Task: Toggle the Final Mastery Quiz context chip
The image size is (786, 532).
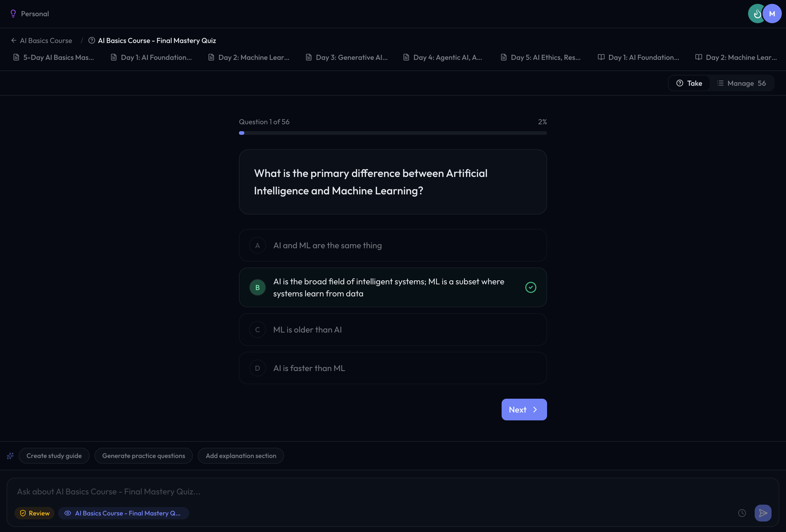Action: point(124,513)
